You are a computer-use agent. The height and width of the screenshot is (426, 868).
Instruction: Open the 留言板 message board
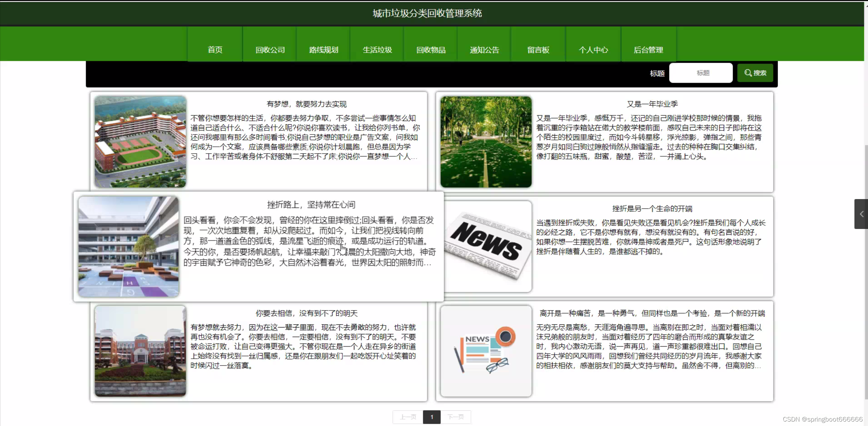coord(538,50)
